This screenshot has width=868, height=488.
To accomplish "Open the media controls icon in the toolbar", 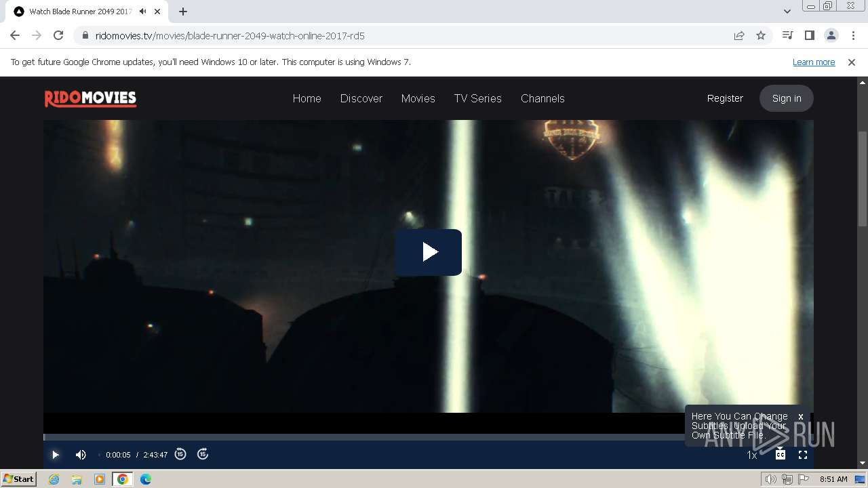I will coord(787,35).
